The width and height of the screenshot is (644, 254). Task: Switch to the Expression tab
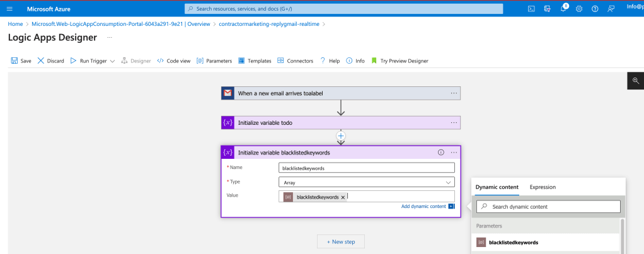543,187
